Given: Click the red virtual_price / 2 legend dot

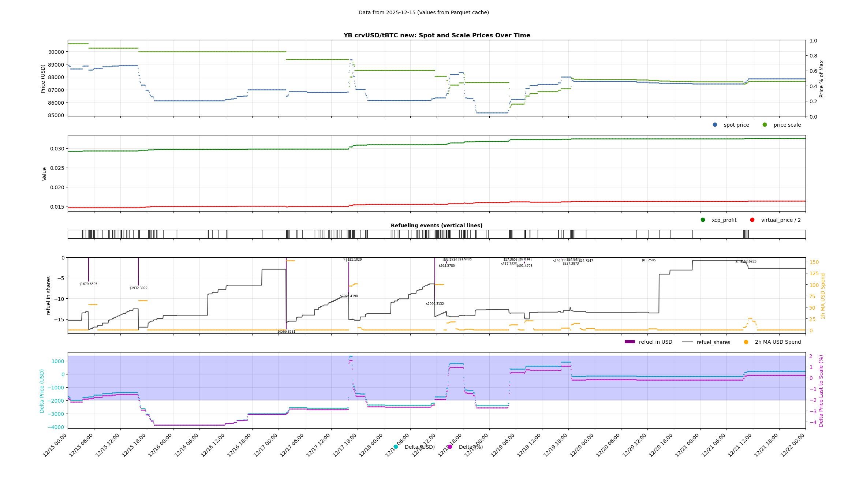Looking at the screenshot, I should [x=752, y=220].
